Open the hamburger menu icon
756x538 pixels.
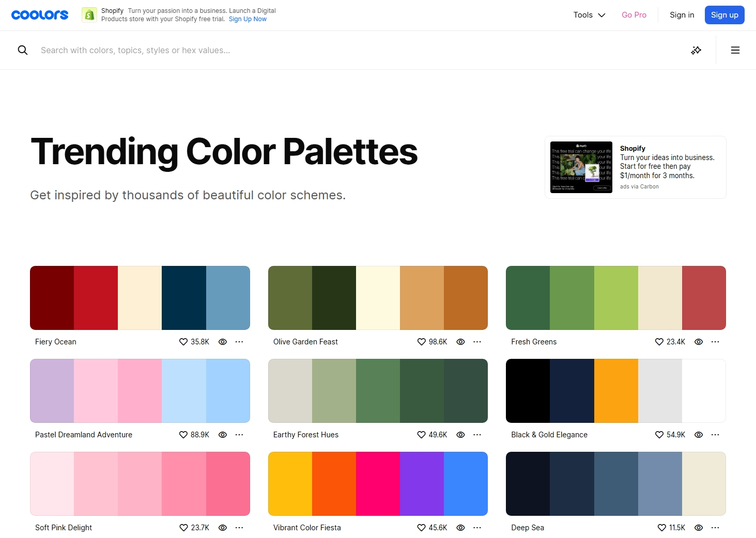tap(735, 50)
